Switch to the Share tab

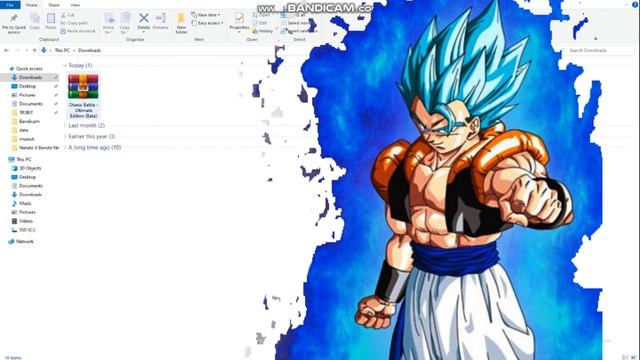click(53, 5)
